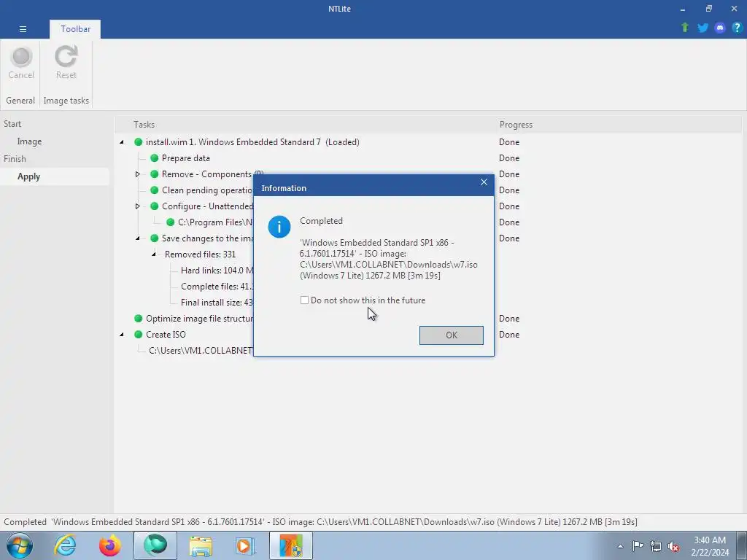
Task: Open the Twitter bird icon link
Action: click(703, 28)
